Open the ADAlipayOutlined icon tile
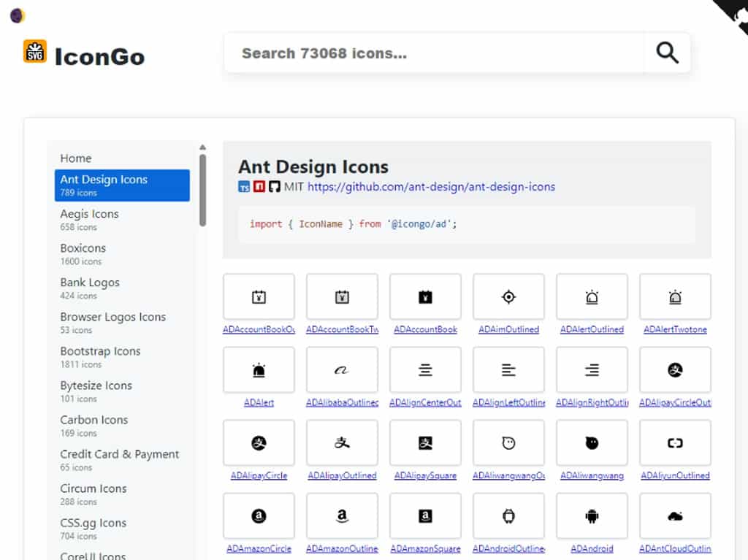This screenshot has height=560, width=748. coord(342,442)
